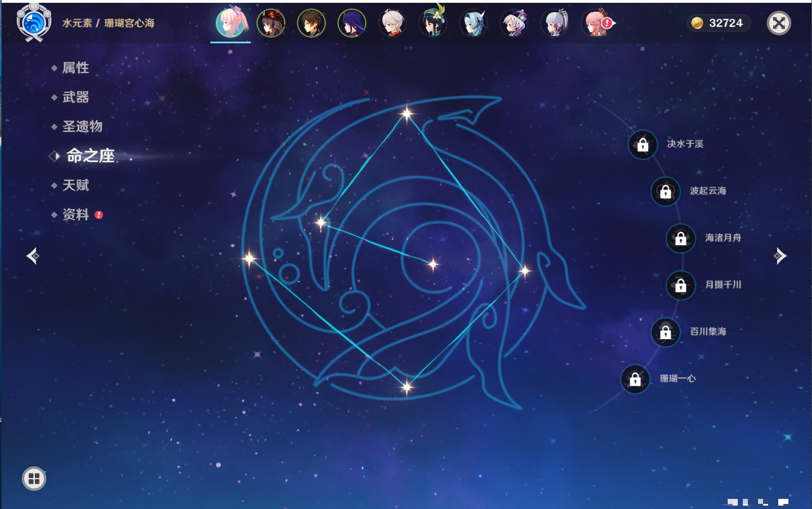Image resolution: width=812 pixels, height=509 pixels.
Task: Click the title text 水元素 / 珊瑚宫心海
Action: click(x=108, y=23)
